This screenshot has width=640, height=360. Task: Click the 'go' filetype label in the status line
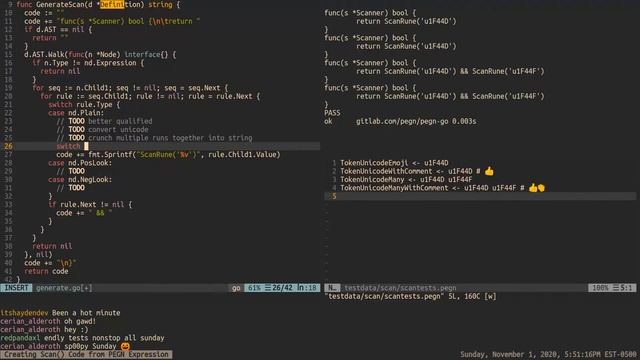[236, 288]
